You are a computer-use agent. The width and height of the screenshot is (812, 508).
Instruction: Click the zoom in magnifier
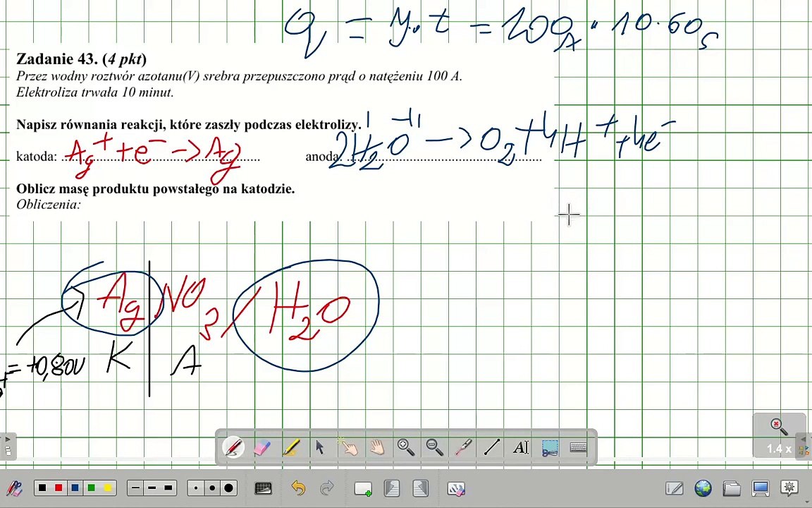(406, 447)
